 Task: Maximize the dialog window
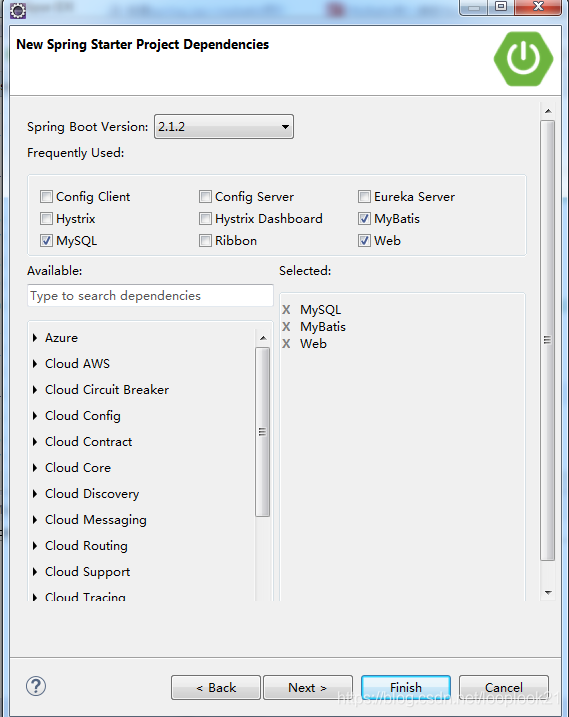tap(501, 6)
